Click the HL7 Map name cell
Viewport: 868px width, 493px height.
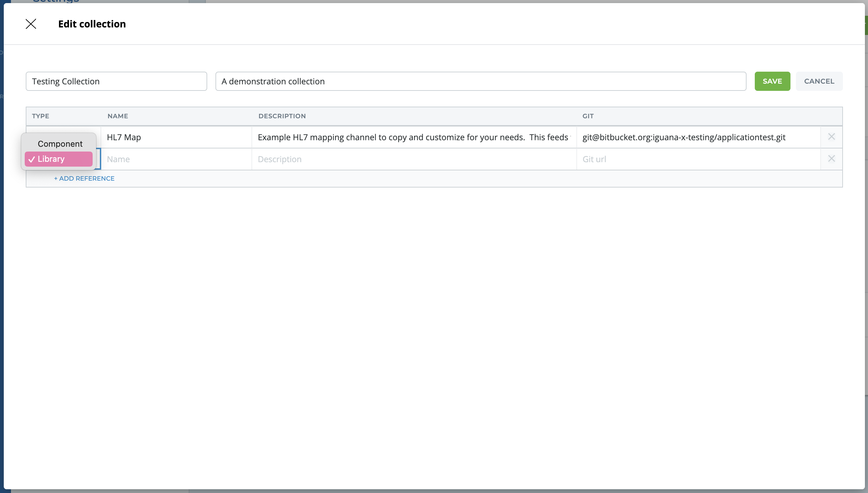(x=176, y=137)
